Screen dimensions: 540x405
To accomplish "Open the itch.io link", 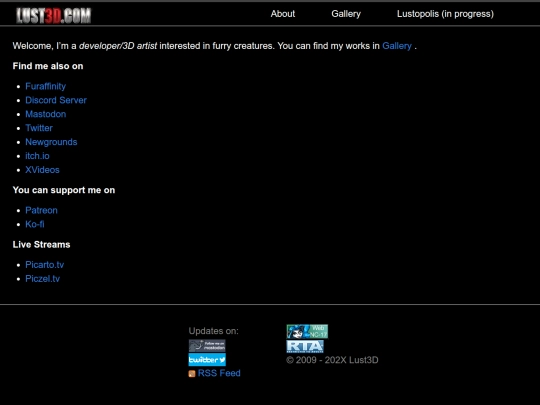I will tap(37, 156).
